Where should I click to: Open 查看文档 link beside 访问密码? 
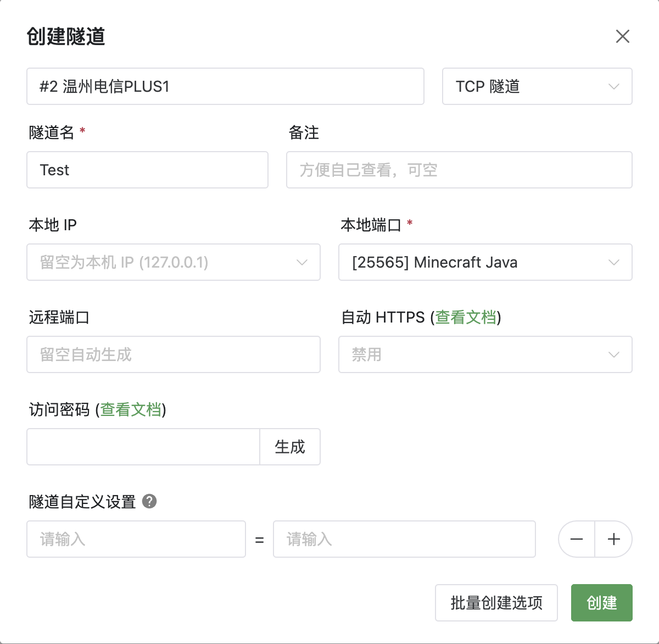[131, 409]
